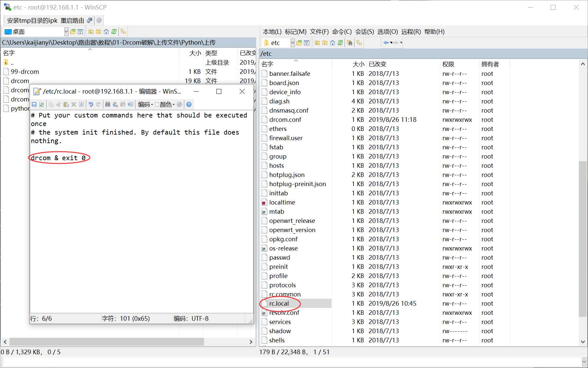Go to root directory in remote panel

tap(325, 43)
